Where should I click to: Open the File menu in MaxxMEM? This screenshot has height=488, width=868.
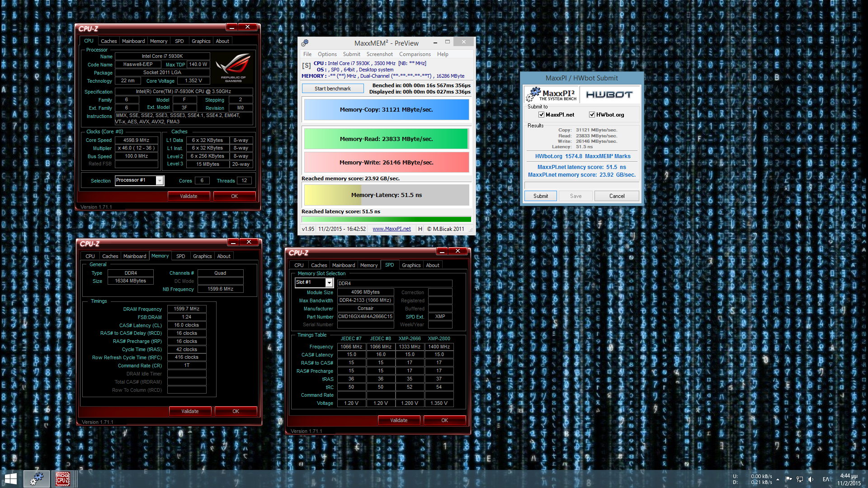(307, 54)
